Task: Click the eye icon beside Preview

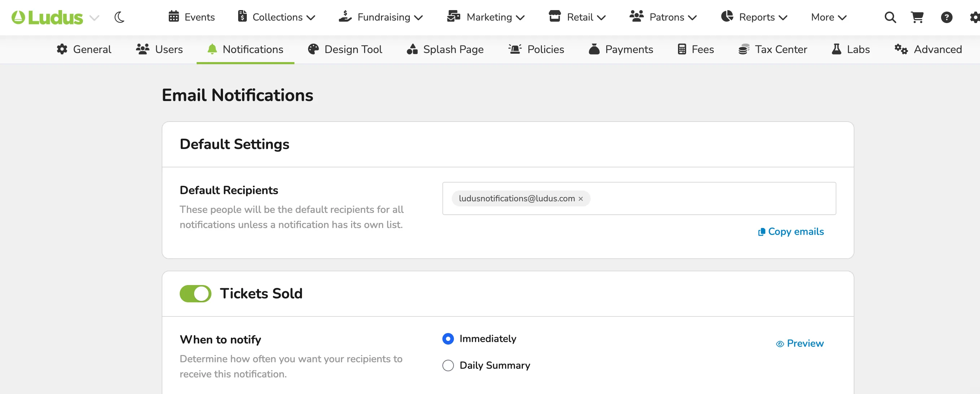Action: 780,344
